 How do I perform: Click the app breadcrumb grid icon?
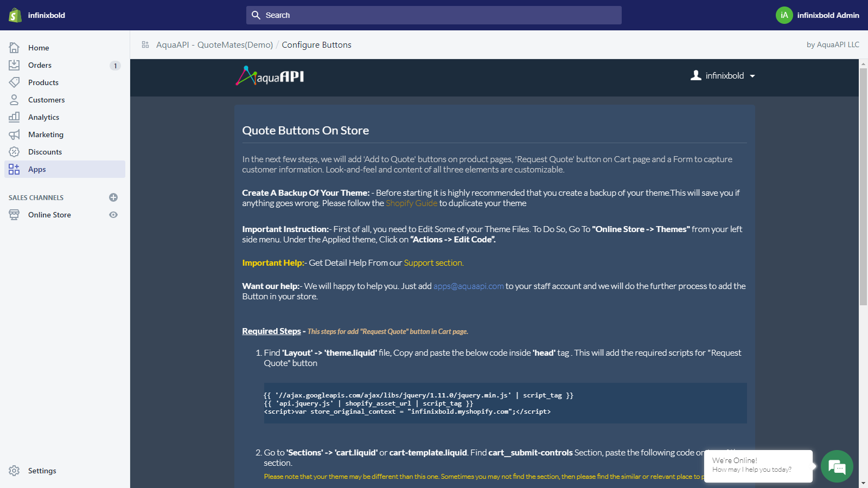click(145, 44)
